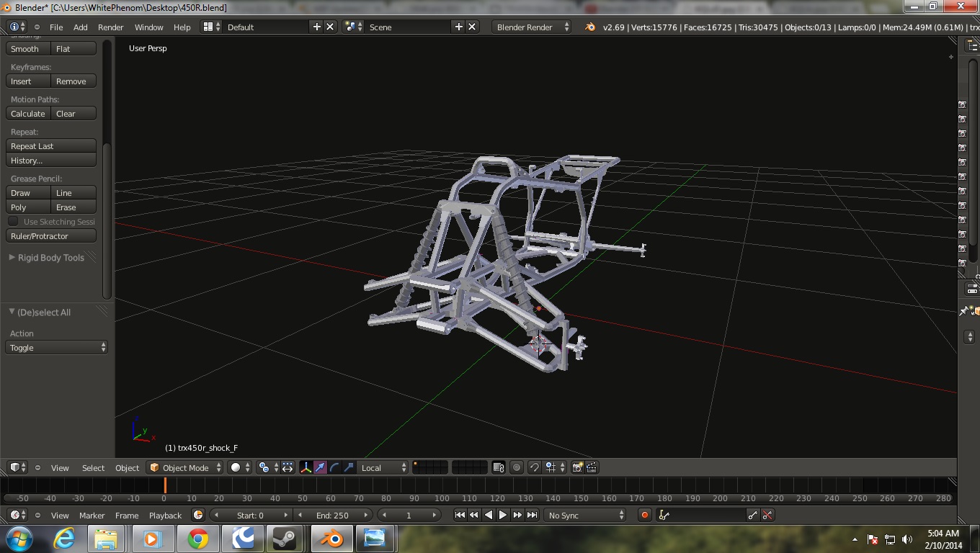
Task: Click the scene browse icon
Action: 353,27
